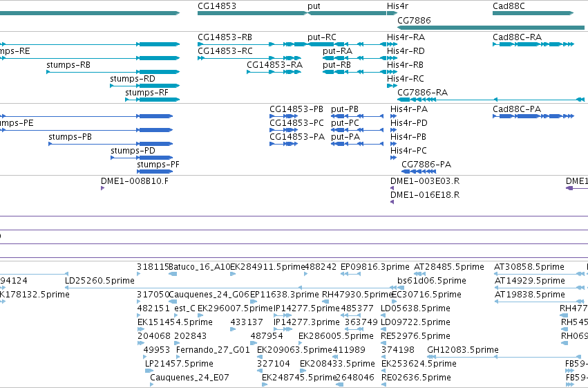Click protein CG14853-PB
The image size is (588, 388).
click(x=283, y=116)
